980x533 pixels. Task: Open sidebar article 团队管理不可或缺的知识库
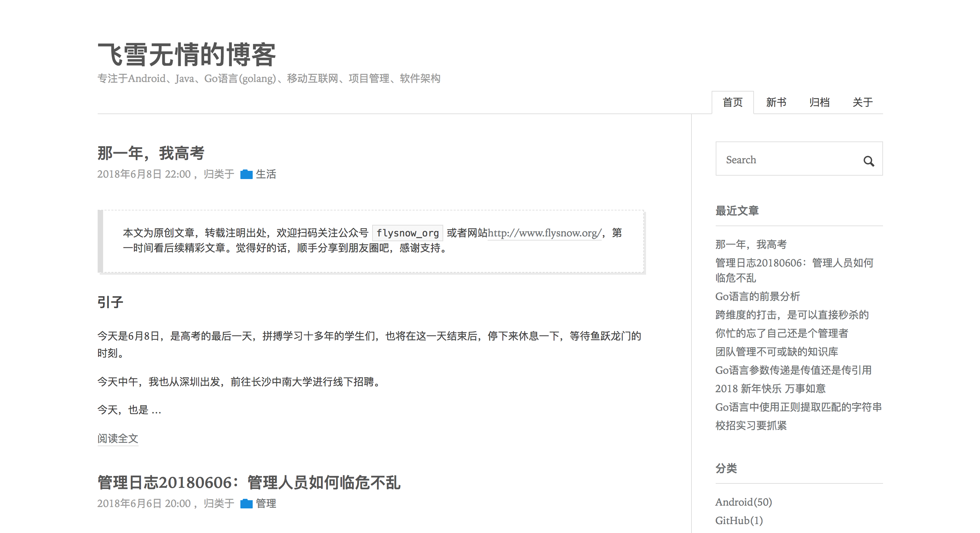(x=776, y=351)
